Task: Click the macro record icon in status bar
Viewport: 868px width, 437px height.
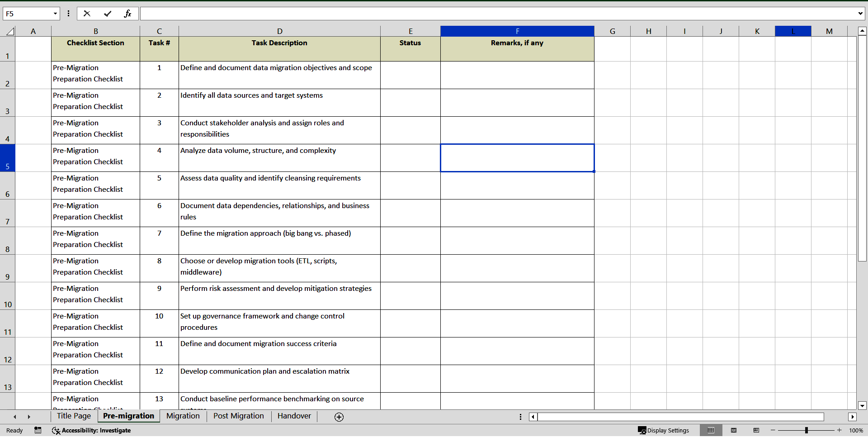Action: pos(38,430)
